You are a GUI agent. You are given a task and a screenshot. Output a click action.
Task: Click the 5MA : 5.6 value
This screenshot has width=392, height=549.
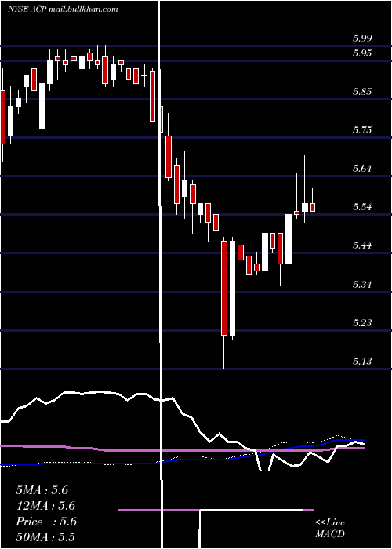pyautogui.click(x=42, y=490)
